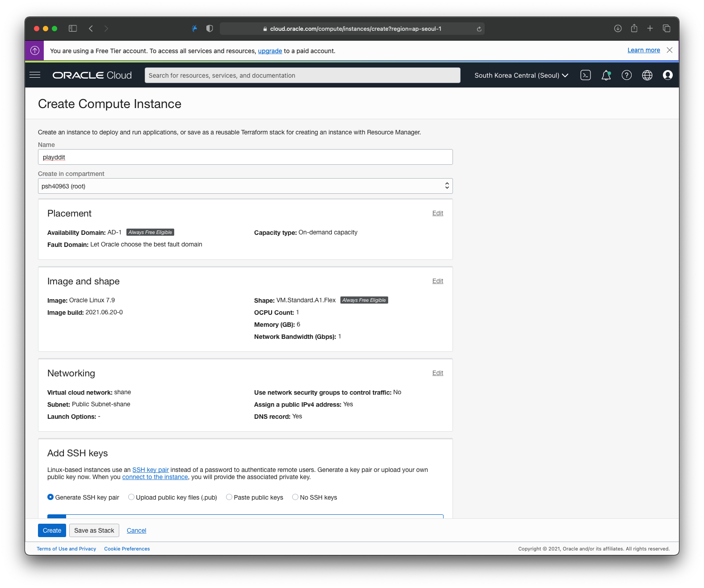Image resolution: width=704 pixels, height=588 pixels.
Task: Reload the page with the refresh icon
Action: click(479, 29)
